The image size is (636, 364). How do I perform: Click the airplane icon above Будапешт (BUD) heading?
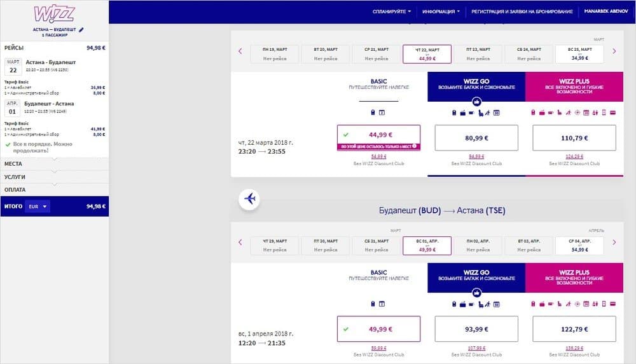pyautogui.click(x=249, y=199)
